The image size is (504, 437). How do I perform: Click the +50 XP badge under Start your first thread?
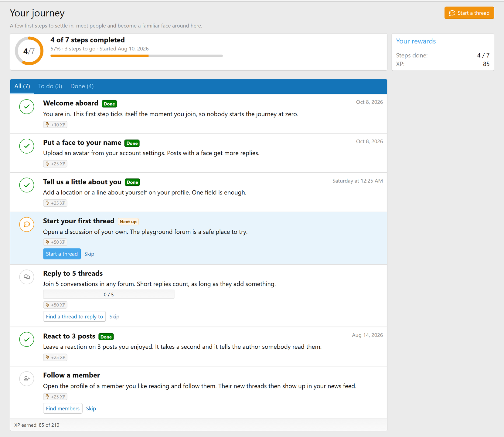pyautogui.click(x=55, y=242)
